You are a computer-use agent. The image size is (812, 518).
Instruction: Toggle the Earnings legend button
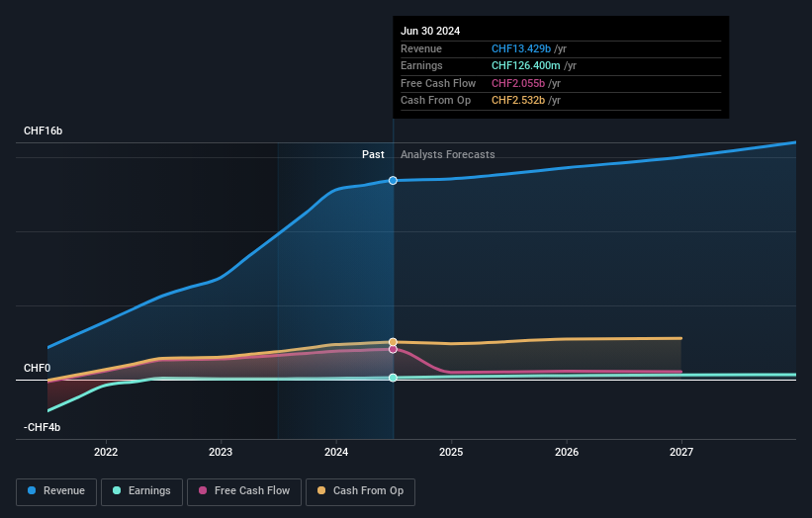[141, 491]
